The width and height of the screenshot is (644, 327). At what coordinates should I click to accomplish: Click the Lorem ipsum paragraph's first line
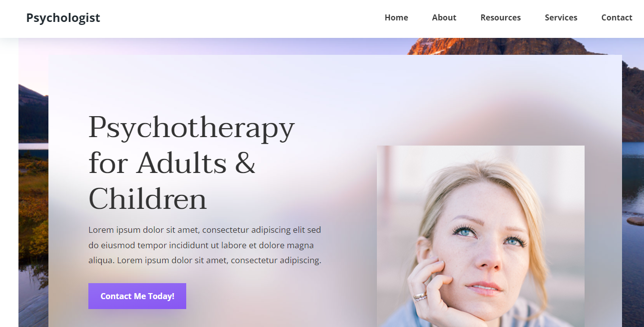point(205,230)
